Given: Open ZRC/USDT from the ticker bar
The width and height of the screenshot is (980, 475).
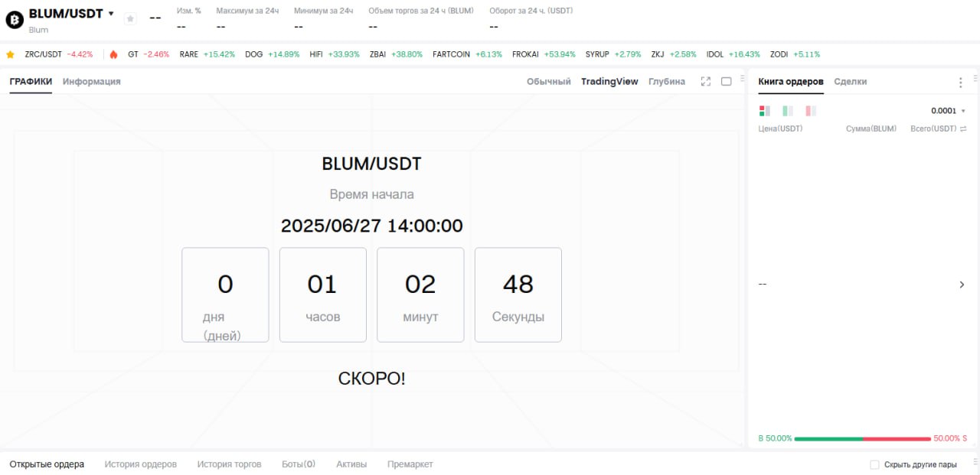Looking at the screenshot, I should pyautogui.click(x=59, y=54).
